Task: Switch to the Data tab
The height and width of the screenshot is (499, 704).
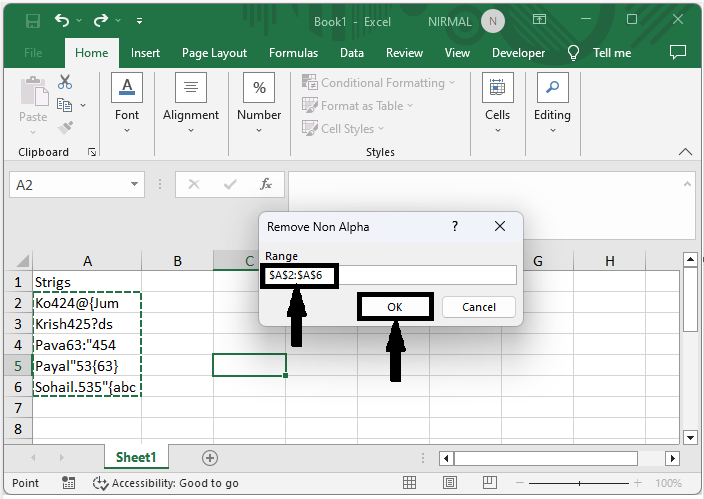Action: coord(352,53)
